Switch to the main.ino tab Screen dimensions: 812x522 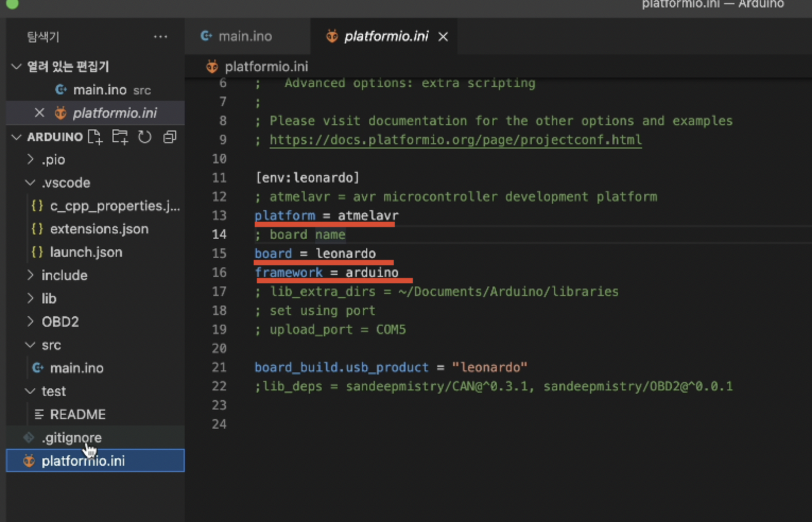[245, 36]
